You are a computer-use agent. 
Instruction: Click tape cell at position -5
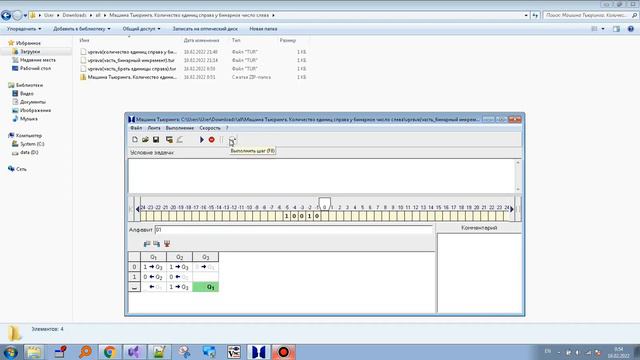click(x=287, y=216)
